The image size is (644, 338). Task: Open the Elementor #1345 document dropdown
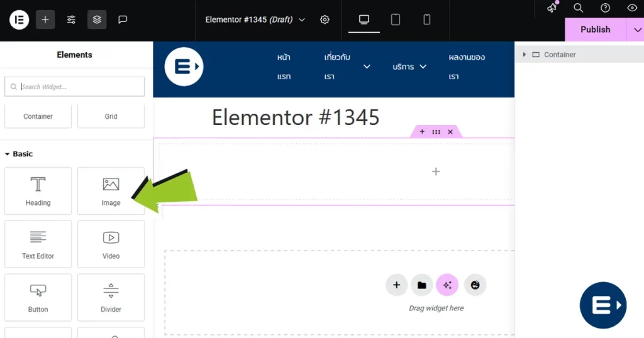(255, 19)
